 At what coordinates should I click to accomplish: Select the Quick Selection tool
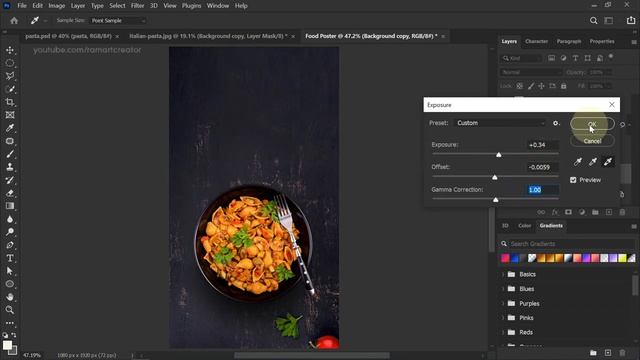(x=10, y=89)
